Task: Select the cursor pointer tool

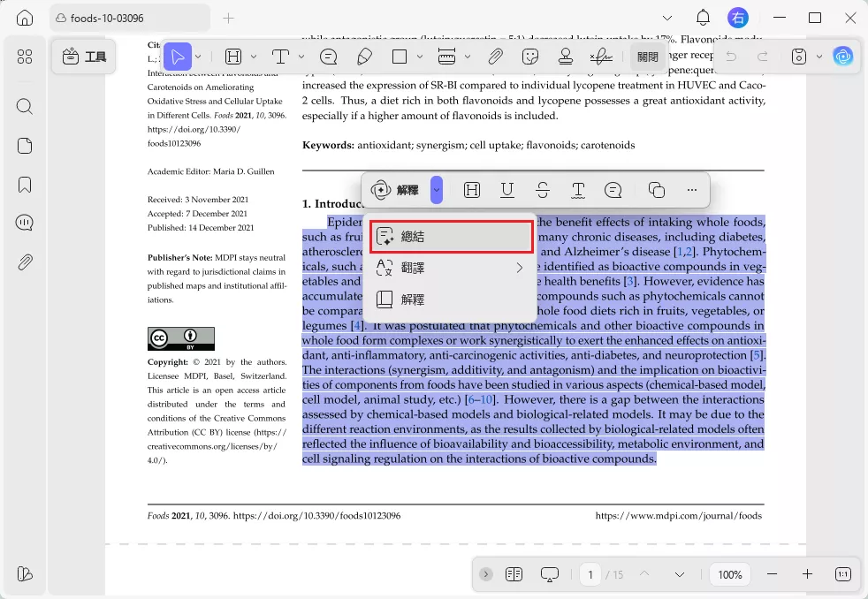Action: 178,57
